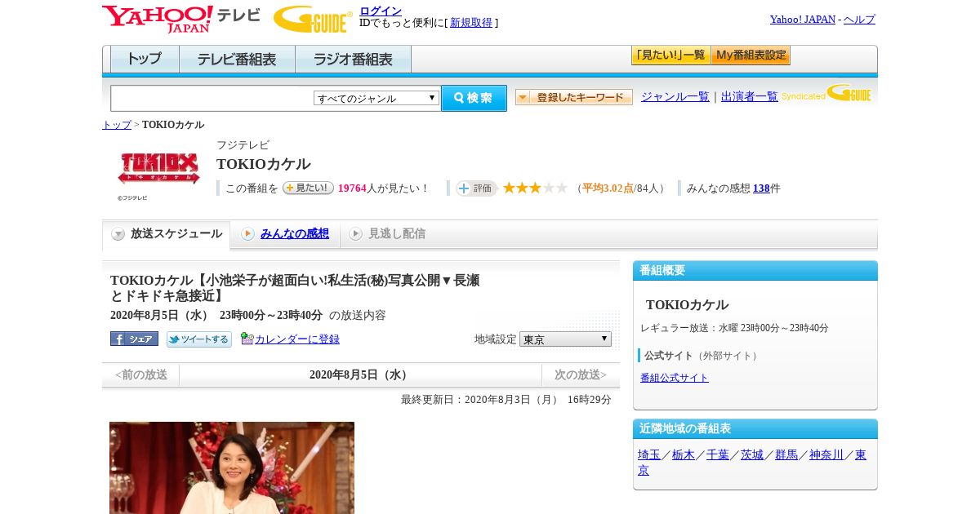Click the 新規取得 link

[471, 23]
